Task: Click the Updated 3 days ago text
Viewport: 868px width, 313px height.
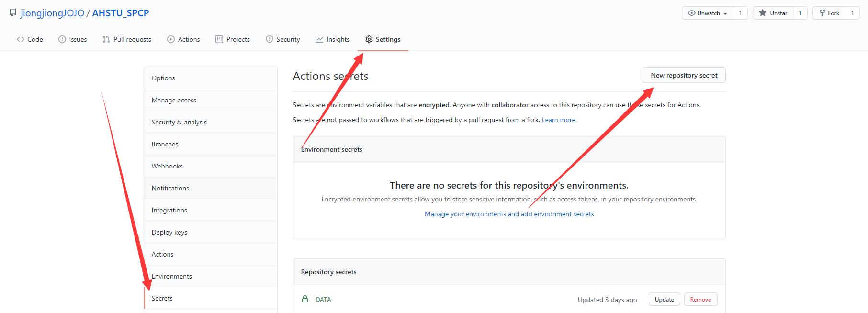Action: pyautogui.click(x=607, y=300)
